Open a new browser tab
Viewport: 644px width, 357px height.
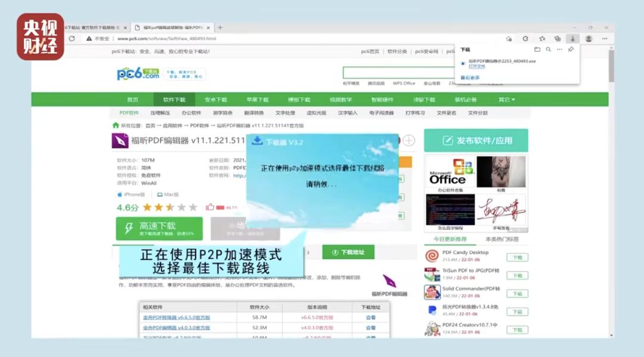click(220, 27)
